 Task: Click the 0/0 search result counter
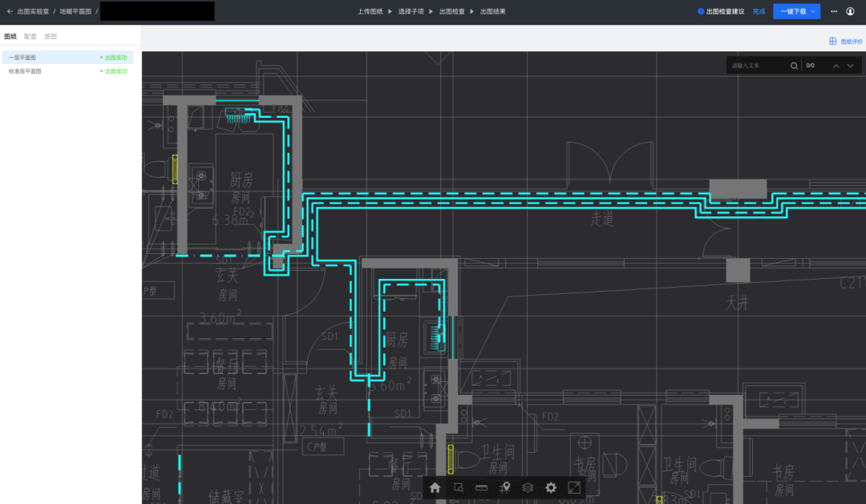click(810, 66)
